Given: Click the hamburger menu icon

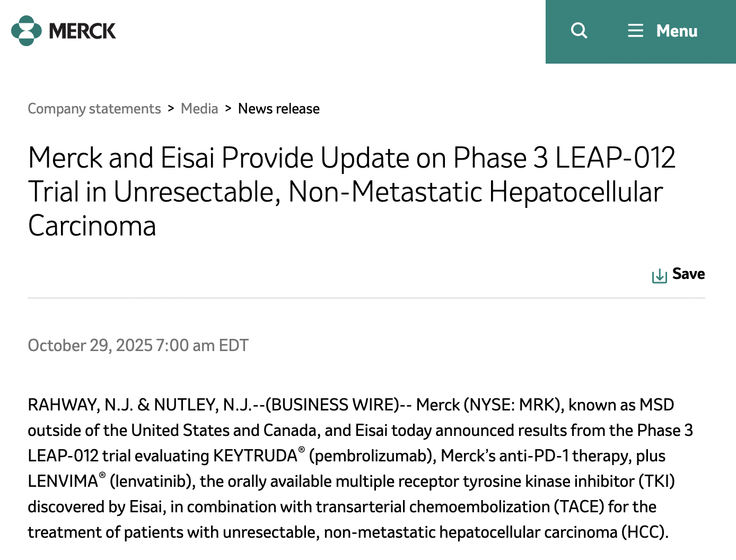Looking at the screenshot, I should click(635, 31).
